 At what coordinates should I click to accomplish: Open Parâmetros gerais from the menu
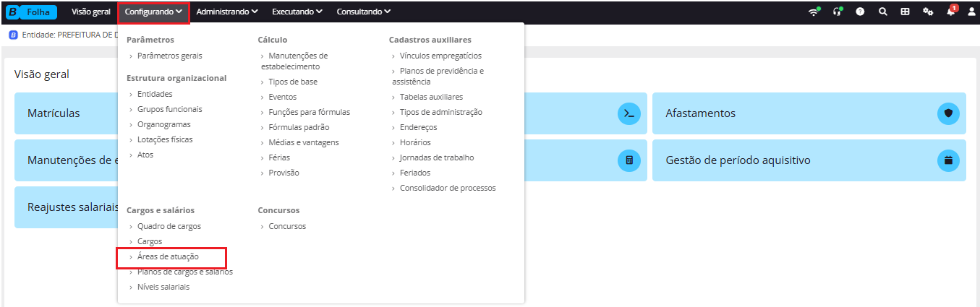(x=170, y=56)
